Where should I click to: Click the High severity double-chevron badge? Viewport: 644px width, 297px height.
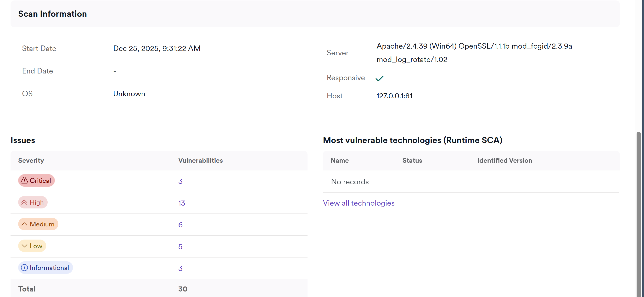tap(33, 202)
